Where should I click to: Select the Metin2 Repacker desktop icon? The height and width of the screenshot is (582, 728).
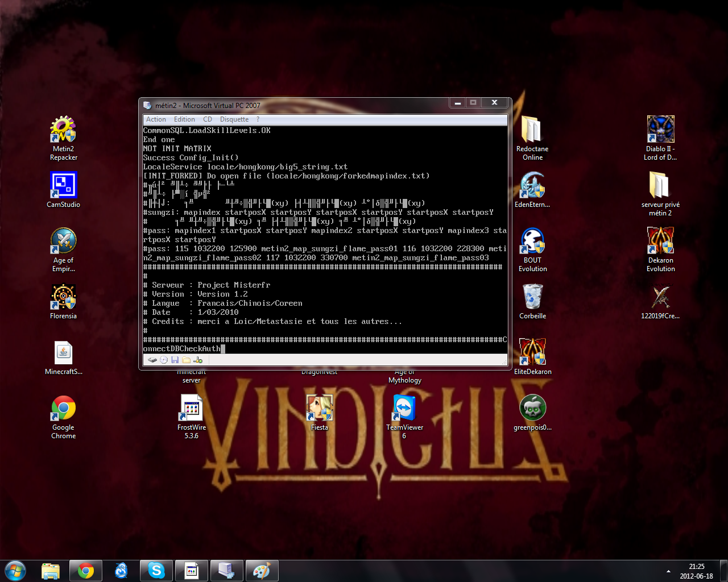click(64, 138)
